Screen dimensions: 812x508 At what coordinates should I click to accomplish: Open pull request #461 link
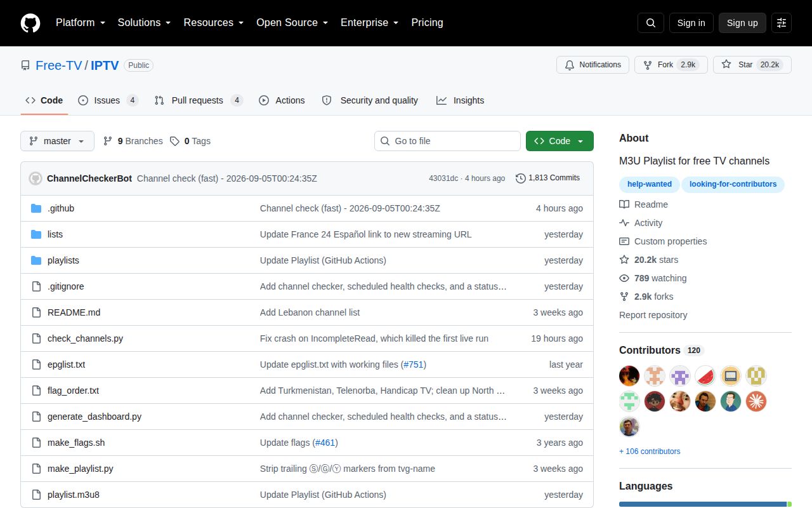(325, 443)
